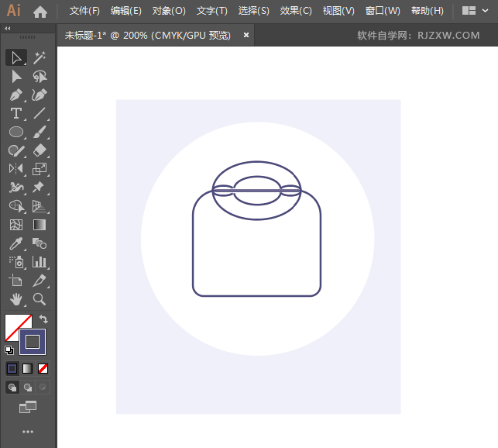Open the 文件(F) menu
This screenshot has height=448, width=498.
click(84, 11)
